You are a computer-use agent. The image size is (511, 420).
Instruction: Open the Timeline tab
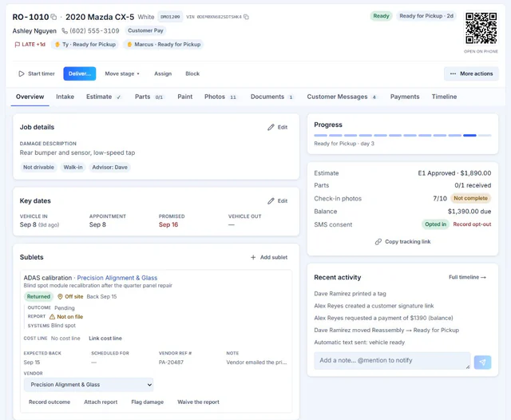pyautogui.click(x=444, y=97)
